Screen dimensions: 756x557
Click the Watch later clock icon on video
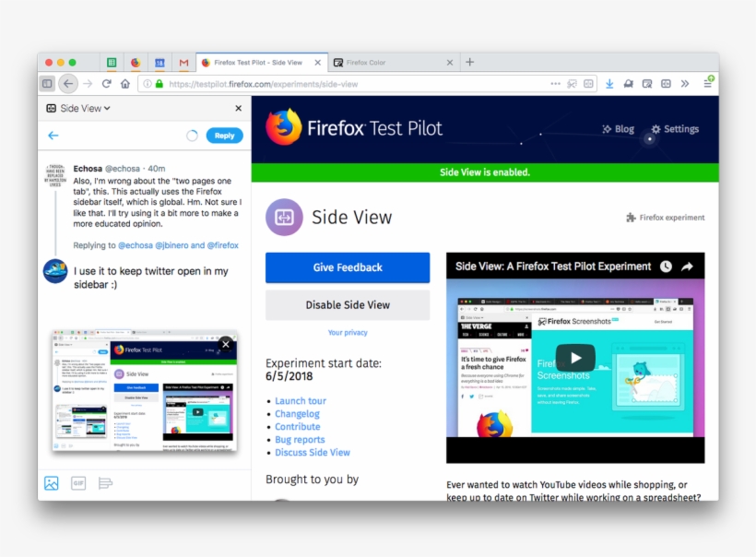[x=666, y=267]
